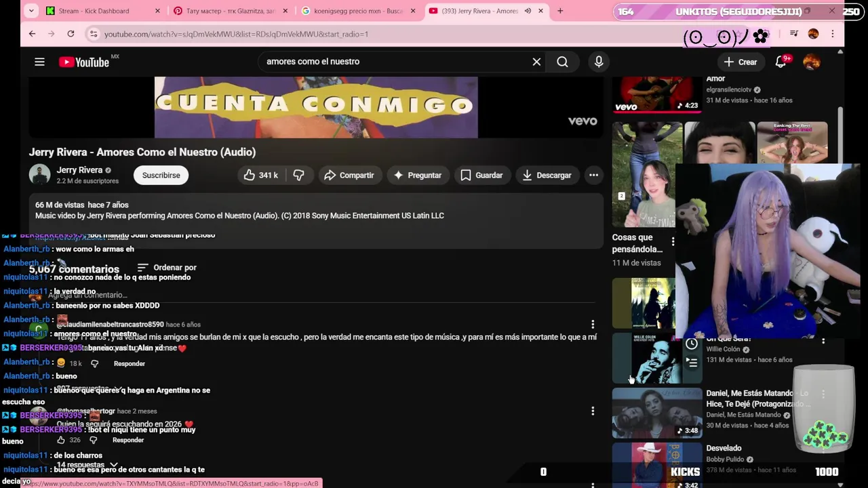Reply to thomasalbertogr's comment
Viewport: 868px width, 488px height.
127,440
